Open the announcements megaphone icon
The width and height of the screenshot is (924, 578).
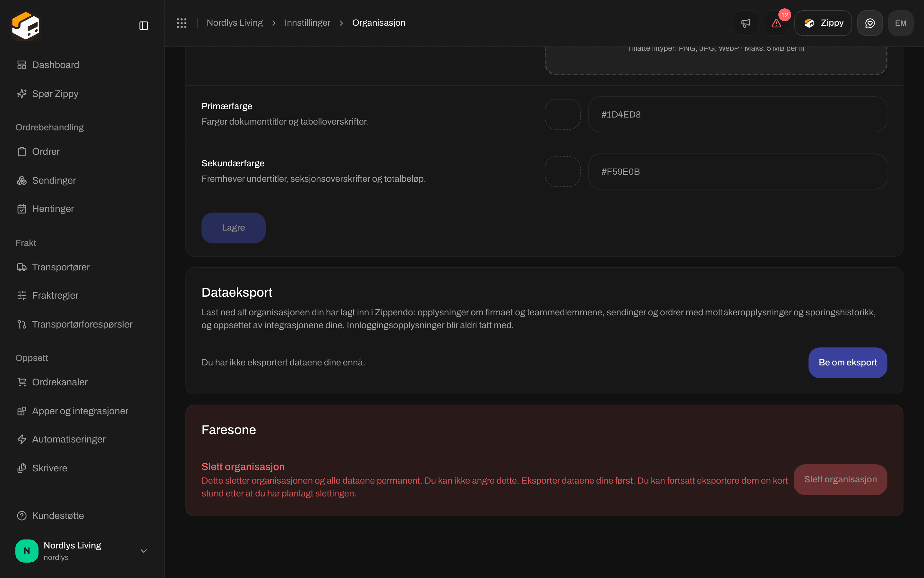[x=745, y=23]
